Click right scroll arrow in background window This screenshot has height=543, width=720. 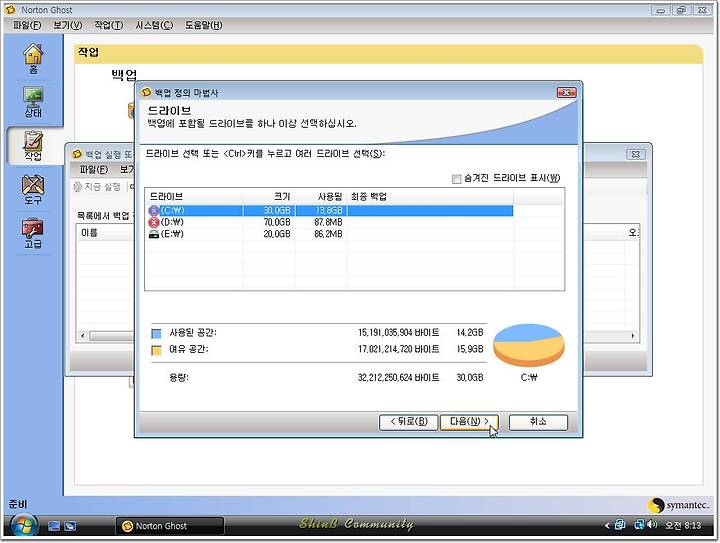(x=633, y=336)
